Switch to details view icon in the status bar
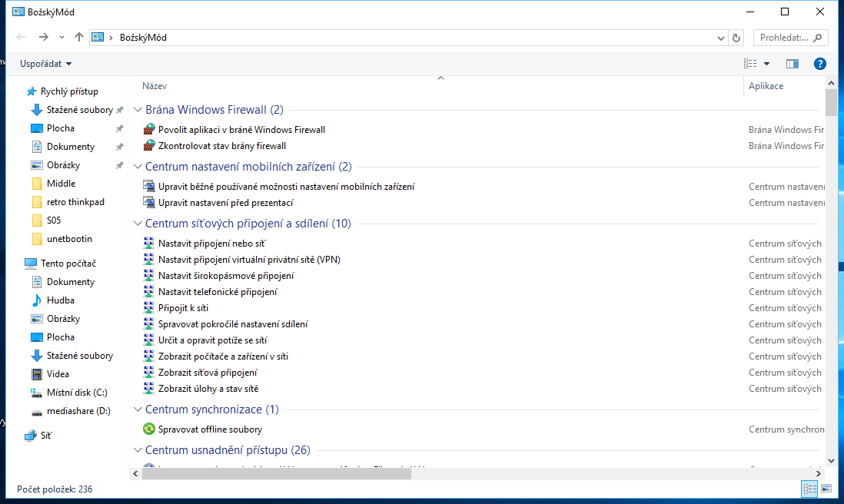This screenshot has width=844, height=504. [x=809, y=489]
